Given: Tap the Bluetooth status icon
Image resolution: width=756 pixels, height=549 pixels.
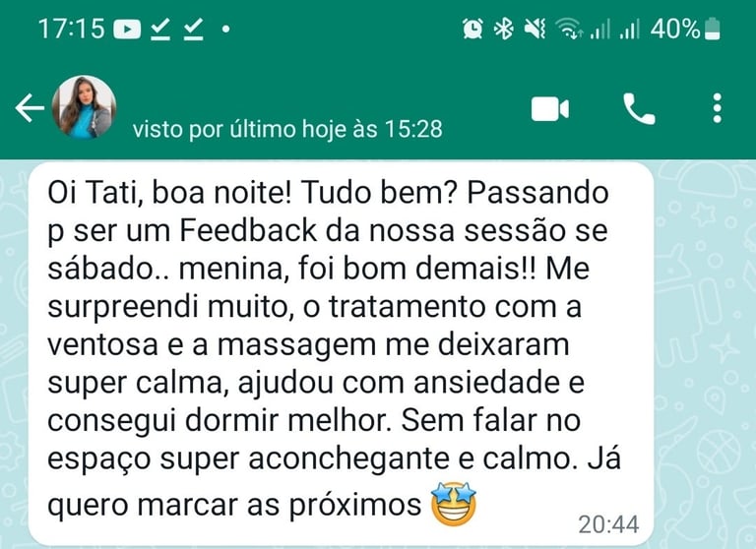Looking at the screenshot, I should tap(504, 29).
